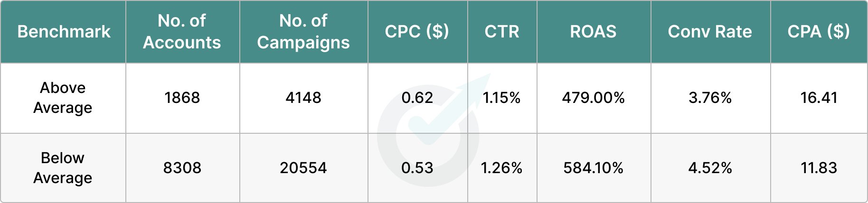Select the 1868 accounts cell
868x203 pixels.
tap(182, 98)
